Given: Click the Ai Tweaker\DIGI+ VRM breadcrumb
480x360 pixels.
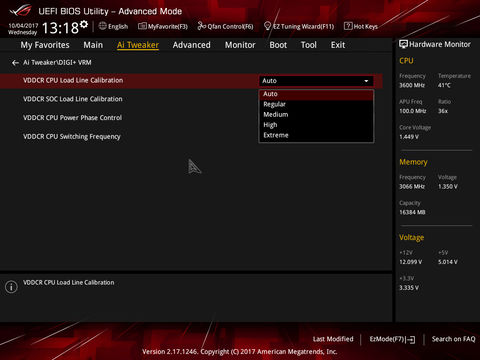Looking at the screenshot, I should tap(57, 62).
